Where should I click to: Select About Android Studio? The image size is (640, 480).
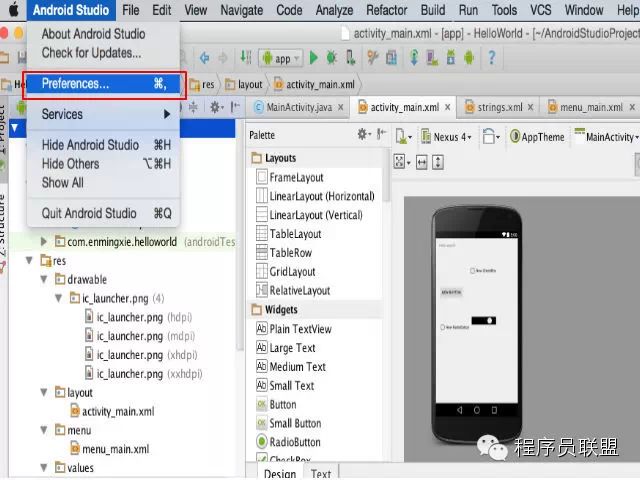click(x=93, y=34)
